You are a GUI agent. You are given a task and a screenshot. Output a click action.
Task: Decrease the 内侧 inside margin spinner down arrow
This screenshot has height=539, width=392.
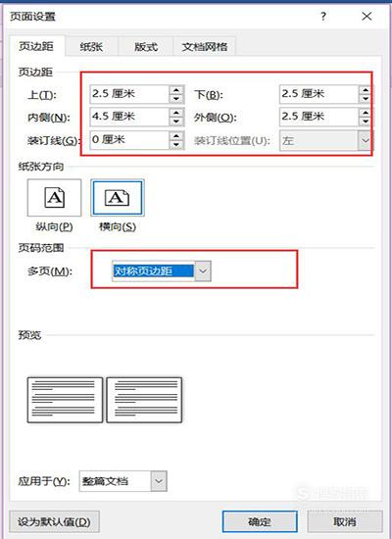(x=176, y=122)
